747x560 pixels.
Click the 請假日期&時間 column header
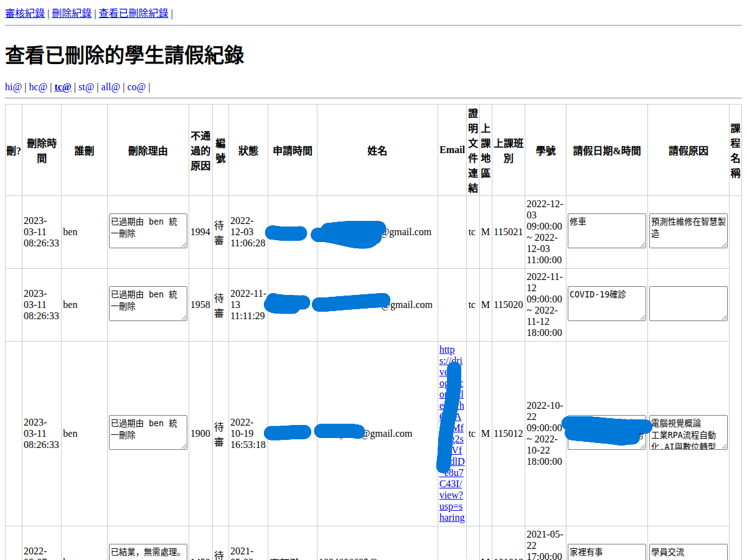(x=607, y=151)
